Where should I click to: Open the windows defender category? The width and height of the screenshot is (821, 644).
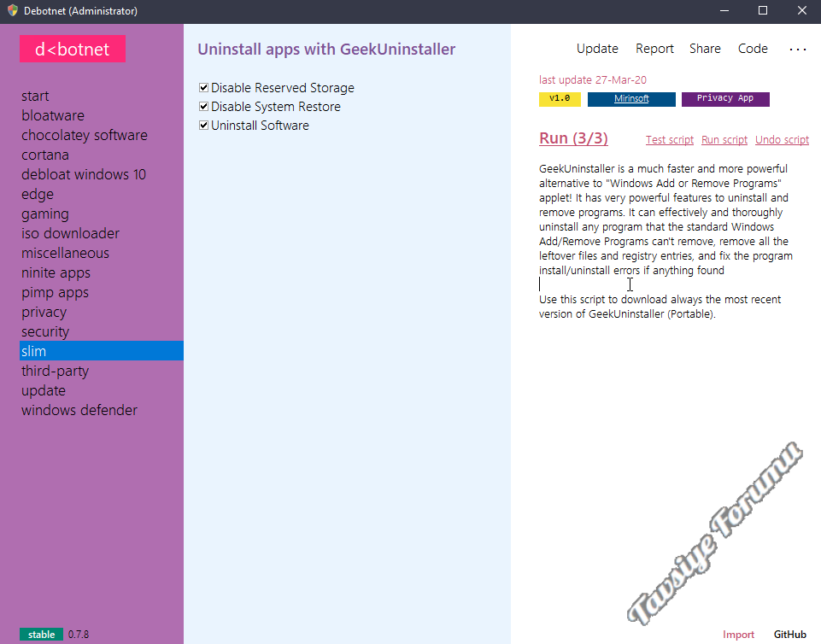coord(79,410)
